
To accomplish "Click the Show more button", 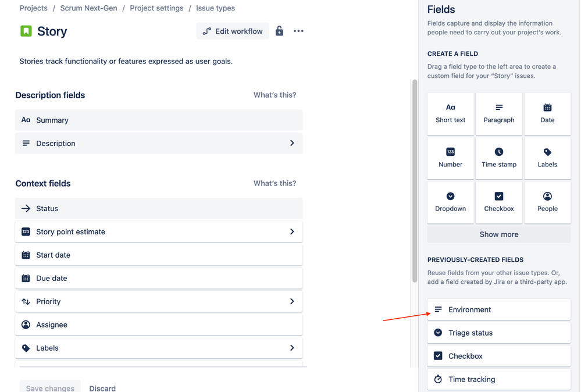I will [x=499, y=234].
